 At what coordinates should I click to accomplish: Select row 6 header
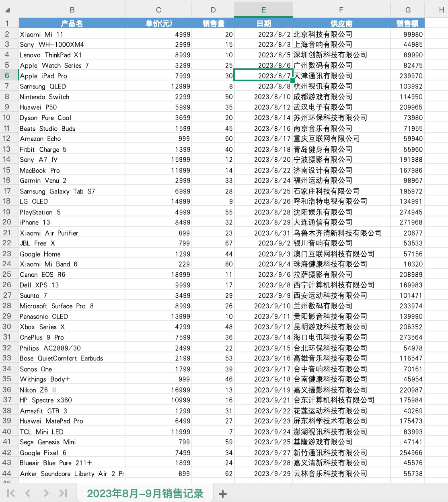point(7,75)
